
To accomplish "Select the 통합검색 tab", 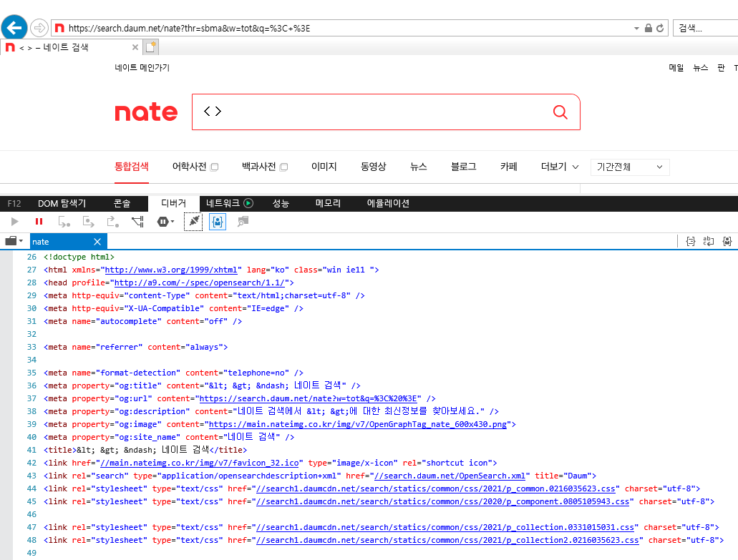I will pyautogui.click(x=132, y=167).
